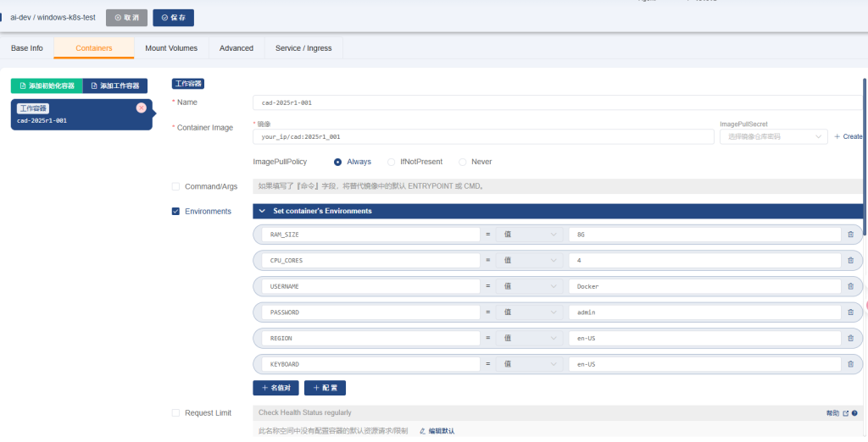Switch to the Mount Volumes tab
This screenshot has height=442, width=868.
point(171,48)
